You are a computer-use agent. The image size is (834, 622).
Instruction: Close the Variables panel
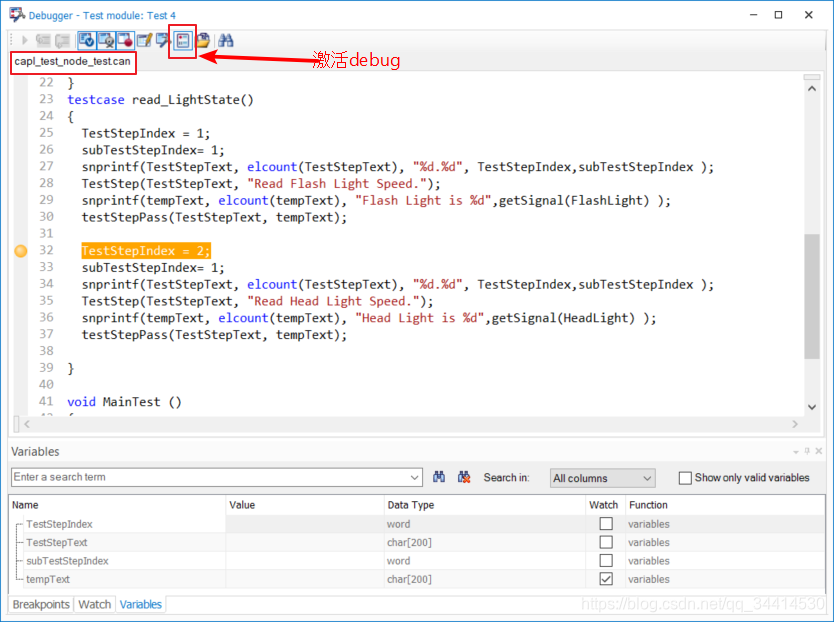tap(819, 451)
